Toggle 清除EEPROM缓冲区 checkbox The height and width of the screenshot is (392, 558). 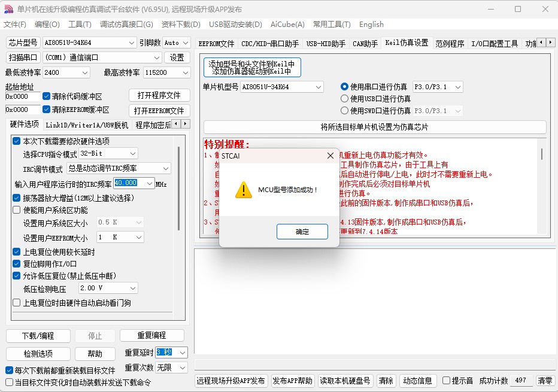(46, 109)
